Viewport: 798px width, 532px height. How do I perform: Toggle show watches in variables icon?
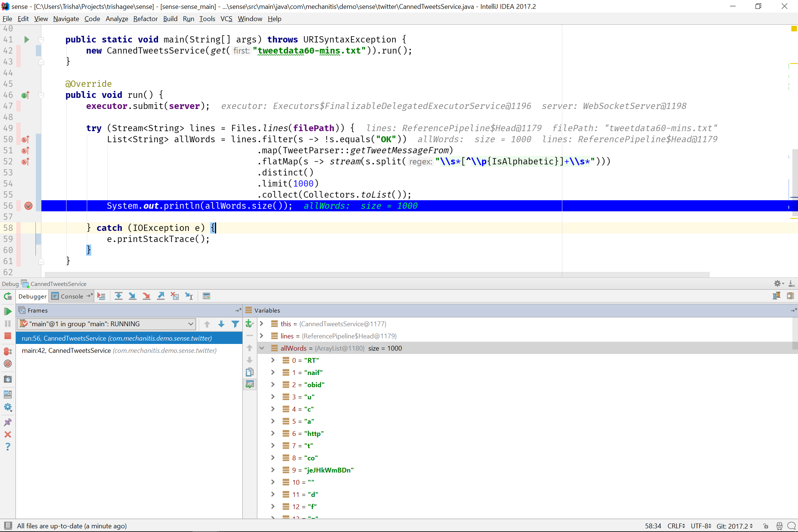pos(250,384)
